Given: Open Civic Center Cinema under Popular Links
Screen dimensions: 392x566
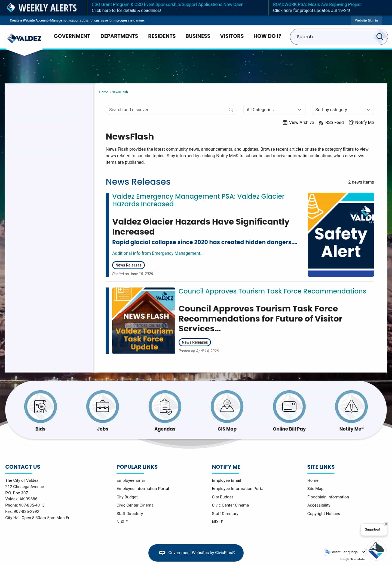Looking at the screenshot, I should point(135,505).
